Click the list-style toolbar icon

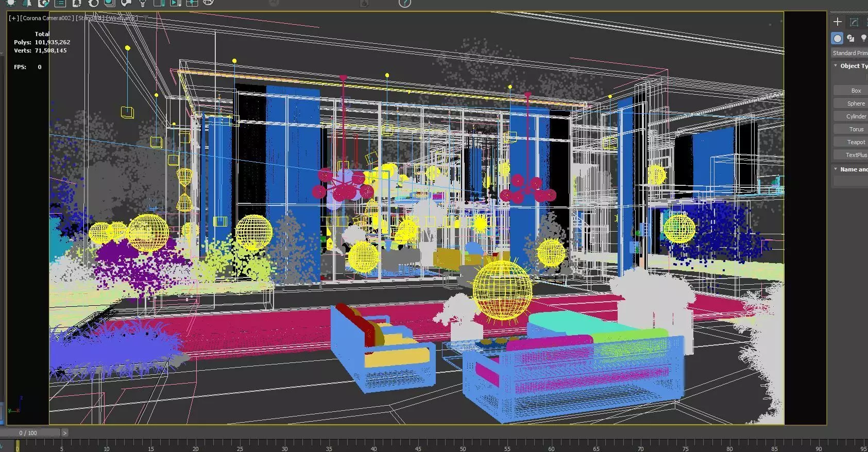[60, 3]
